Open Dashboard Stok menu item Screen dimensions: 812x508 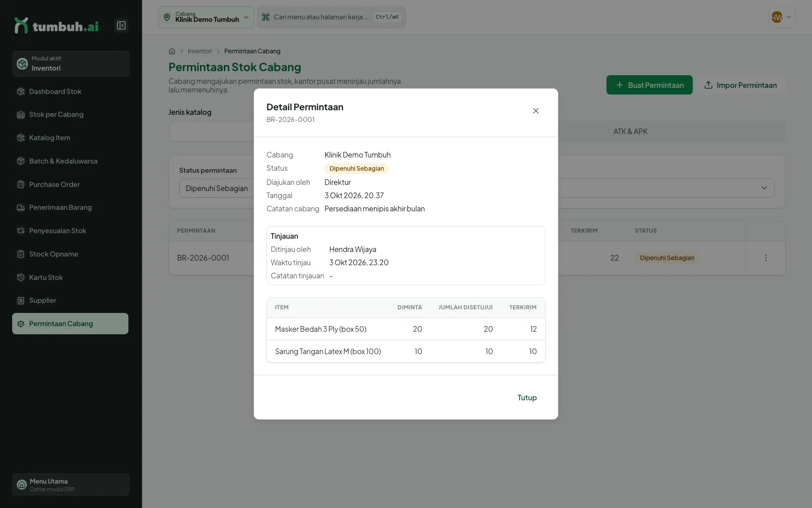71,91
